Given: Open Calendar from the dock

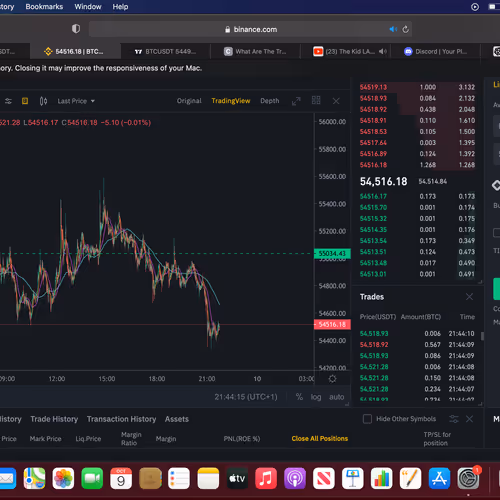Looking at the screenshot, I should pos(121,478).
